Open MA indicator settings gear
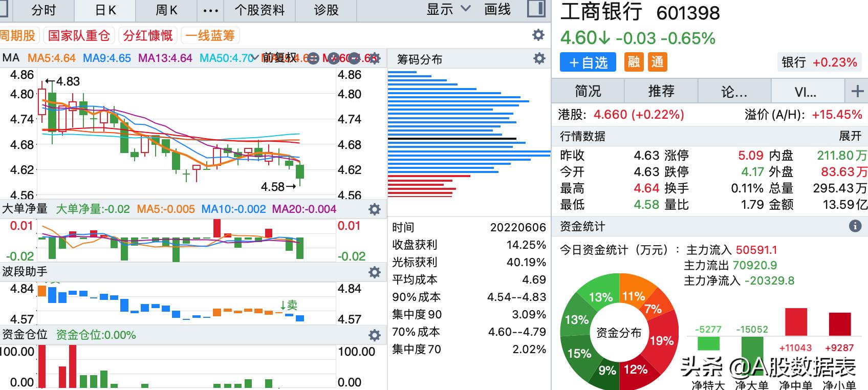The width and height of the screenshot is (868, 390). (375, 58)
